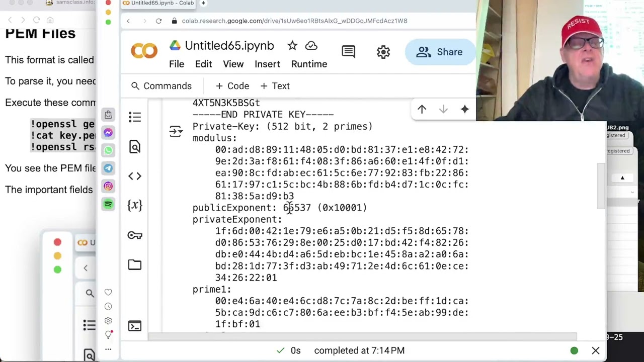Toggle the cell output actions icon
Screen dimensions: 644x362
pyautogui.click(x=176, y=132)
